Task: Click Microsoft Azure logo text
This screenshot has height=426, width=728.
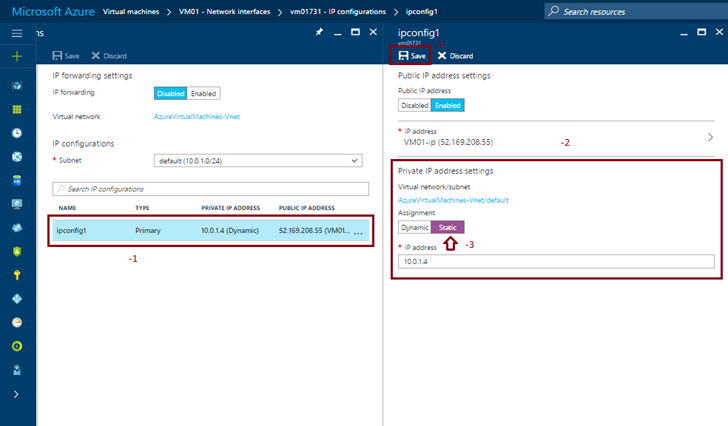Action: 53,12
